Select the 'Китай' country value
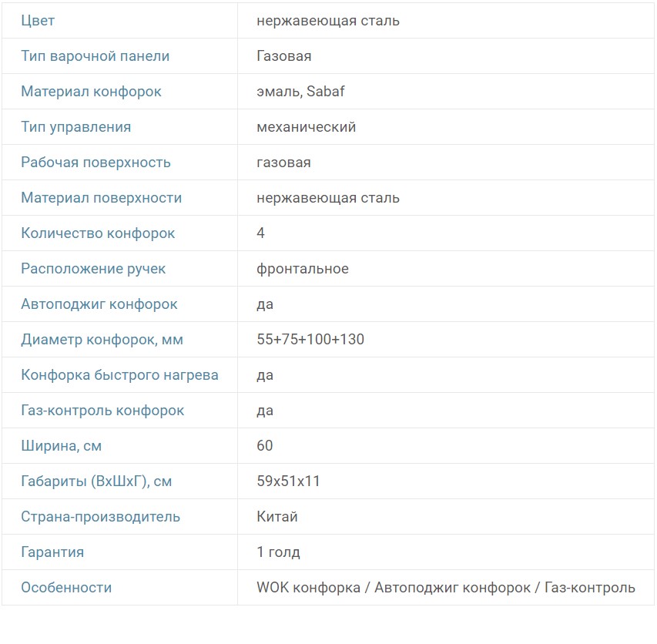 coord(277,517)
